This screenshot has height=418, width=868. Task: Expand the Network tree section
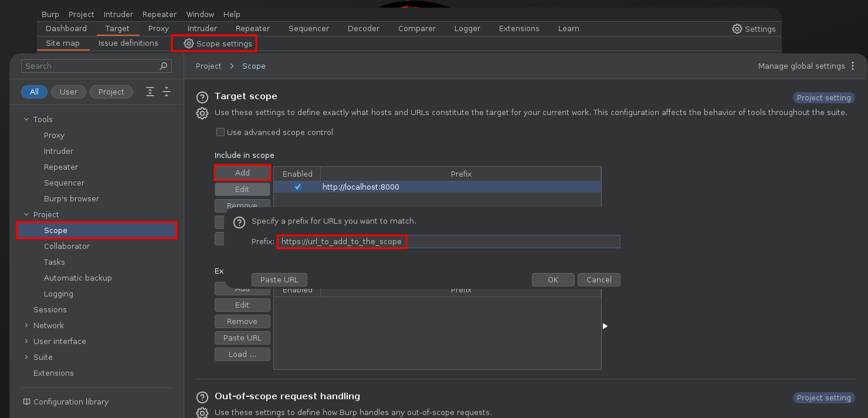coord(26,326)
